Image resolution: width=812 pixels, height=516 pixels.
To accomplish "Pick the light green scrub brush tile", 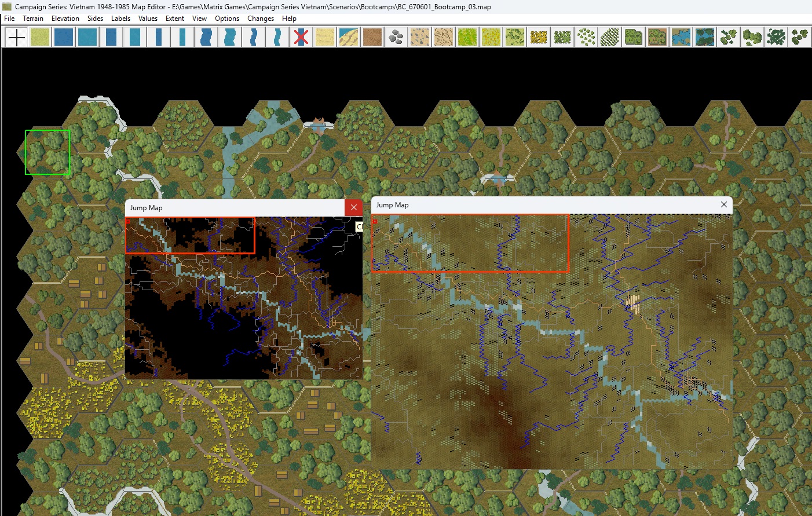I will point(515,37).
